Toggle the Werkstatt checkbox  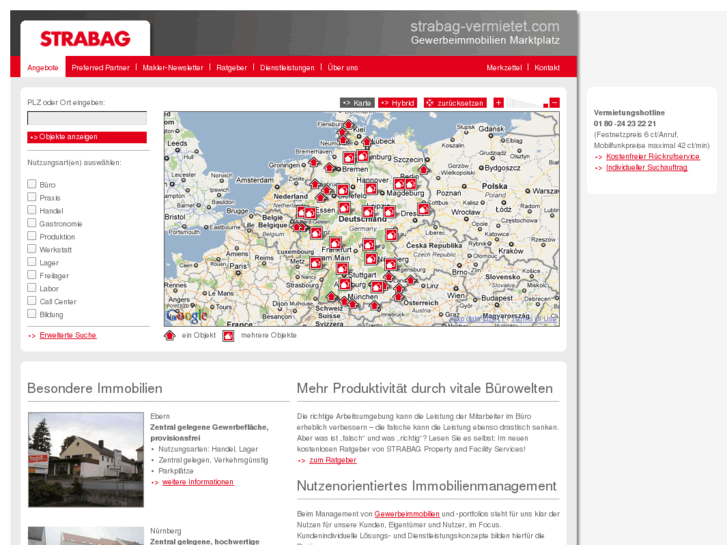click(32, 249)
